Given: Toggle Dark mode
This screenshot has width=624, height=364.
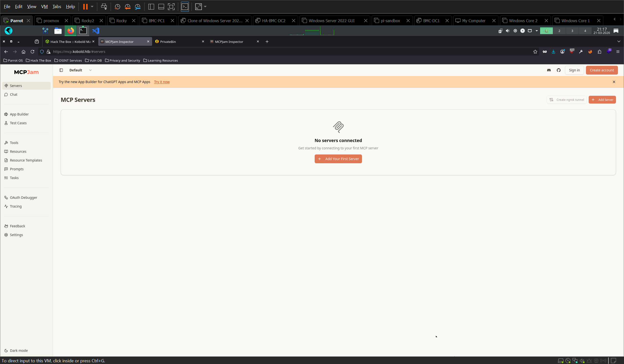Looking at the screenshot, I should [26, 350].
